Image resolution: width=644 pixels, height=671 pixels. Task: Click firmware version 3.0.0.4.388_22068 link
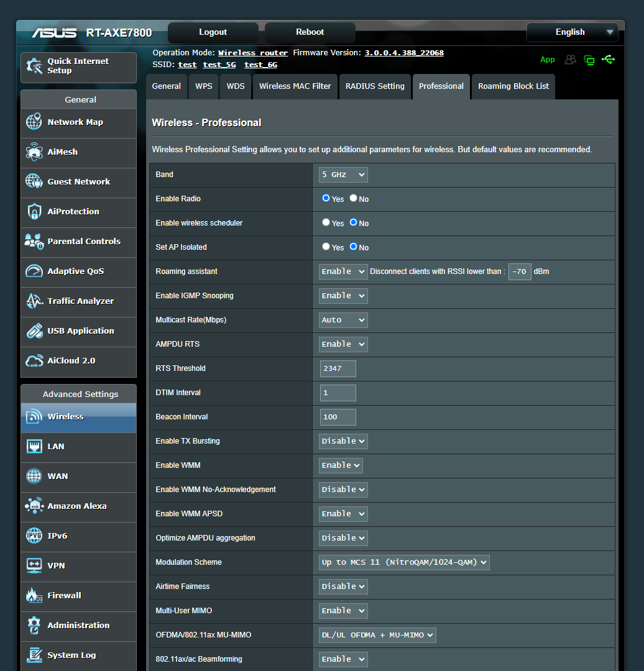pyautogui.click(x=404, y=53)
